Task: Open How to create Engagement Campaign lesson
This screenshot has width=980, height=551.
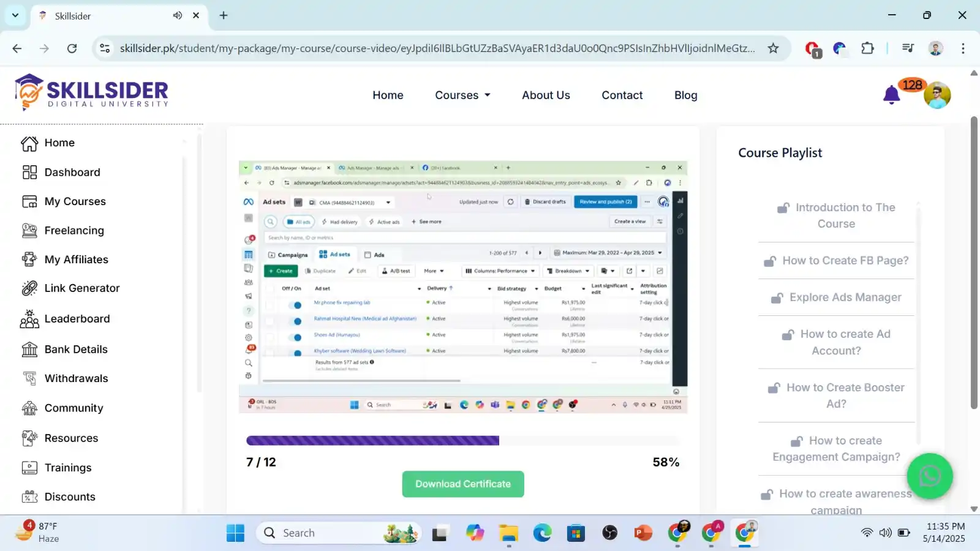Action: (836, 449)
